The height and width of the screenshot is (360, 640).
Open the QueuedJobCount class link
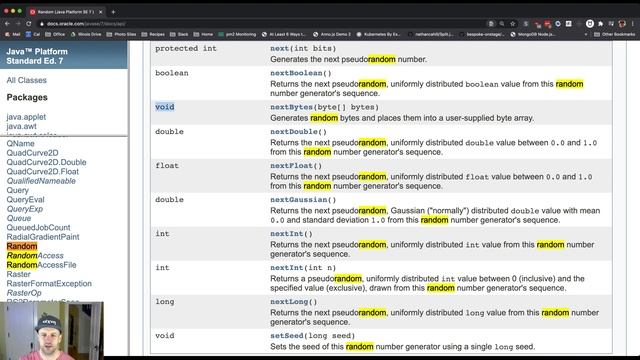[38, 227]
